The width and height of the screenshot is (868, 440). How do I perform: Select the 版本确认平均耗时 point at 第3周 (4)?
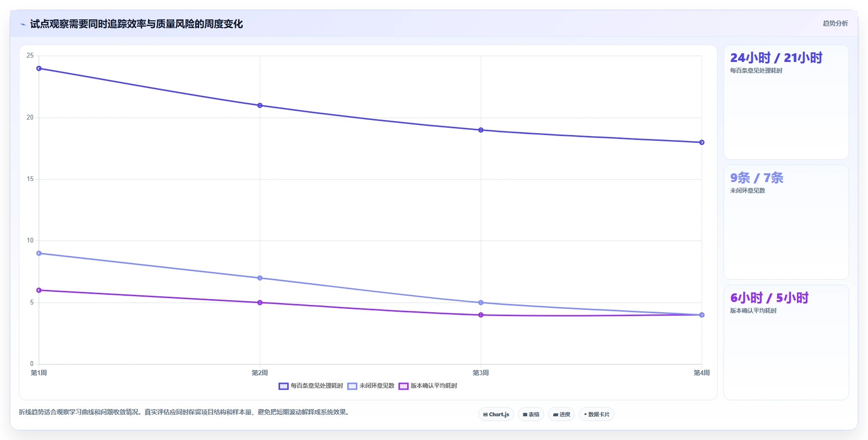click(481, 315)
